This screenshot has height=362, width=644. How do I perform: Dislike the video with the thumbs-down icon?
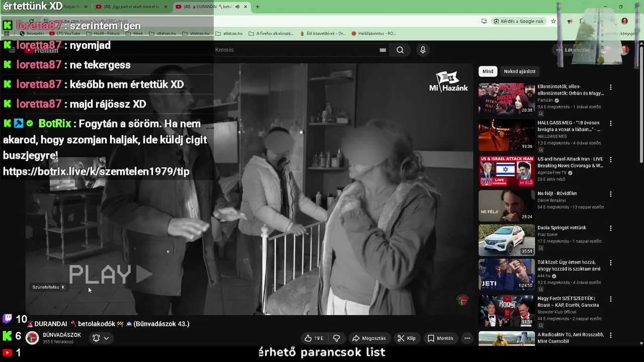(337, 338)
